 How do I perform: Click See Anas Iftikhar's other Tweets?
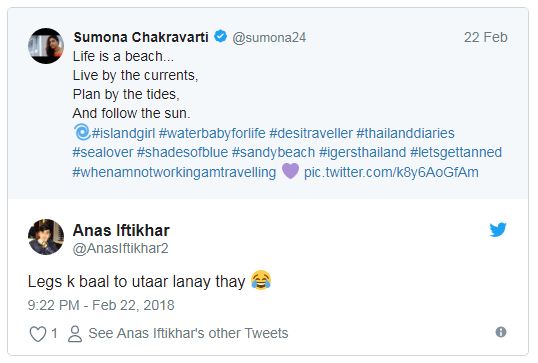point(188,333)
